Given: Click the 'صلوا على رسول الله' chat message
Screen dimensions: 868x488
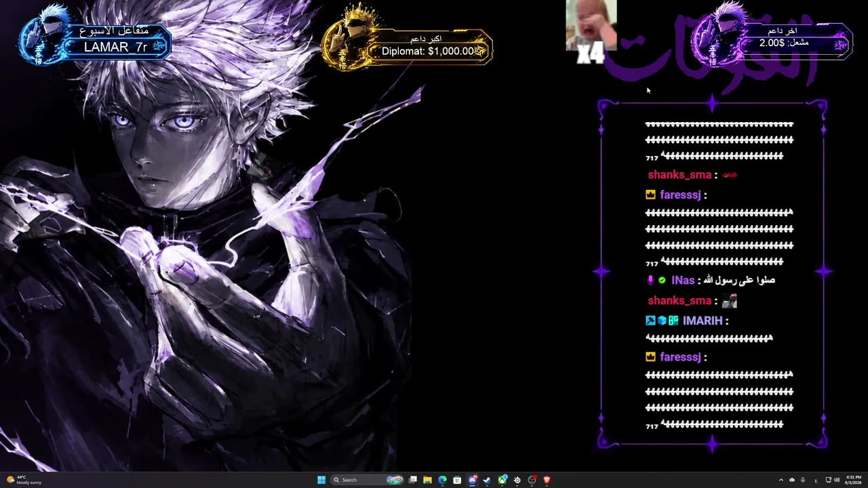Looking at the screenshot, I should click(x=741, y=280).
